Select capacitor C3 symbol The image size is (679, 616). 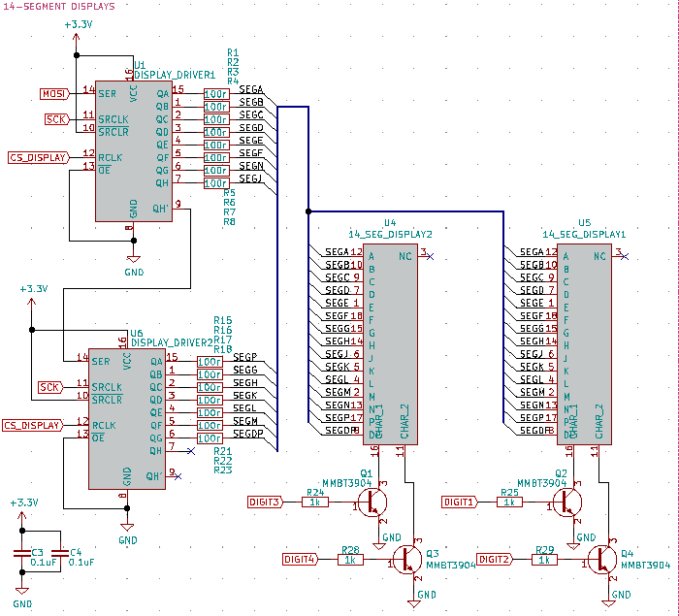(x=22, y=553)
